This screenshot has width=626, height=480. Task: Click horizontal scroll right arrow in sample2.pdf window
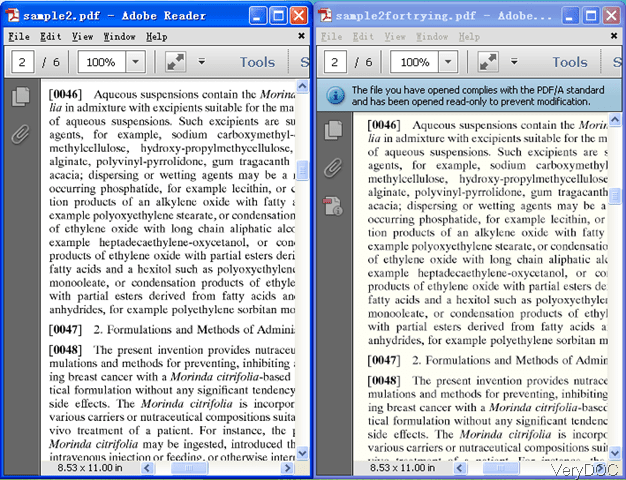tap(286, 468)
